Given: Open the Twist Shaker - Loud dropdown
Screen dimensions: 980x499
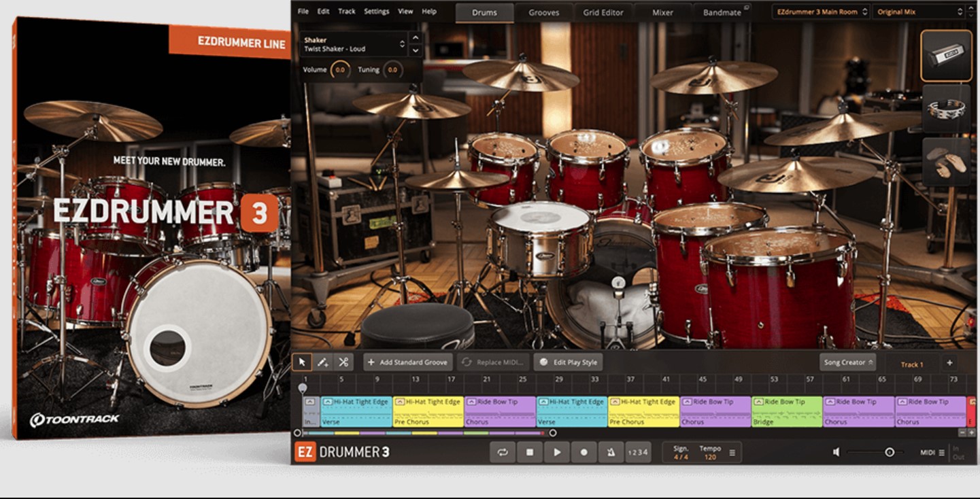Looking at the screenshot, I should tap(354, 45).
